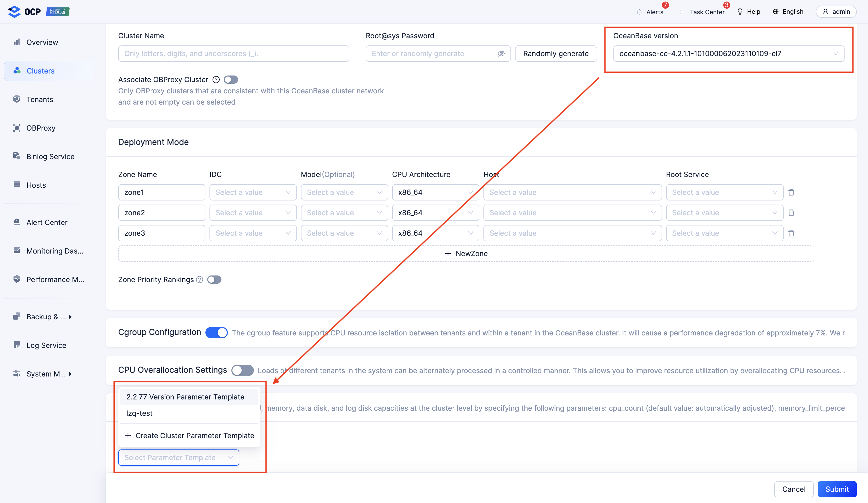The height and width of the screenshot is (503, 868).
Task: Add a NewZone row
Action: point(466,253)
